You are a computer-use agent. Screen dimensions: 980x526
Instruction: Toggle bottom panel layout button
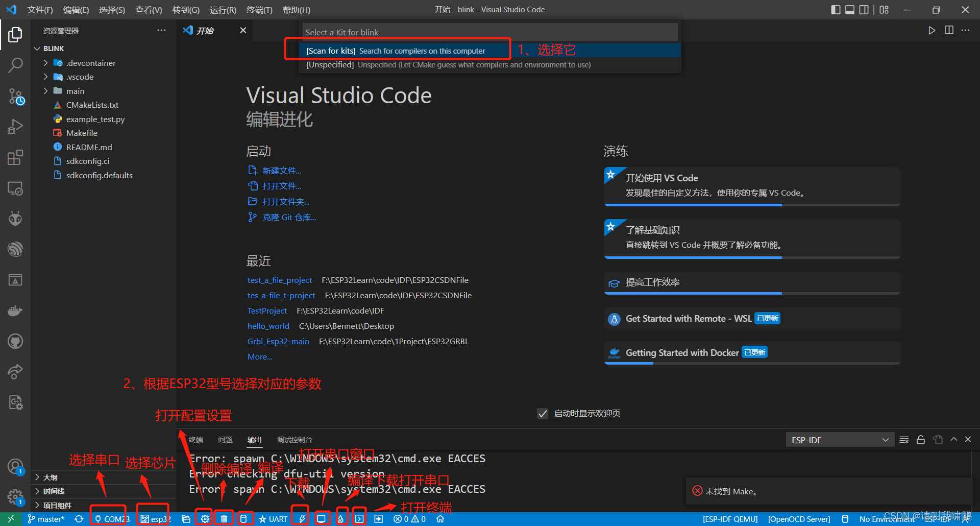pos(850,10)
